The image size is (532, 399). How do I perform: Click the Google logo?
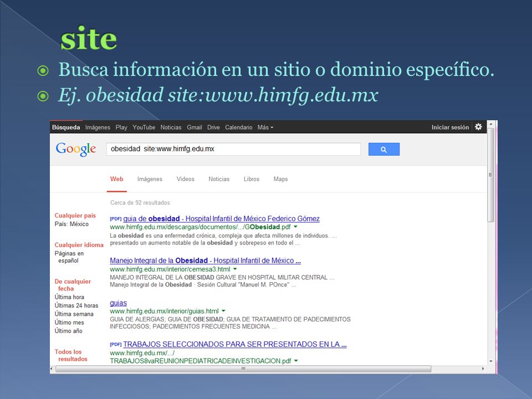click(x=76, y=149)
